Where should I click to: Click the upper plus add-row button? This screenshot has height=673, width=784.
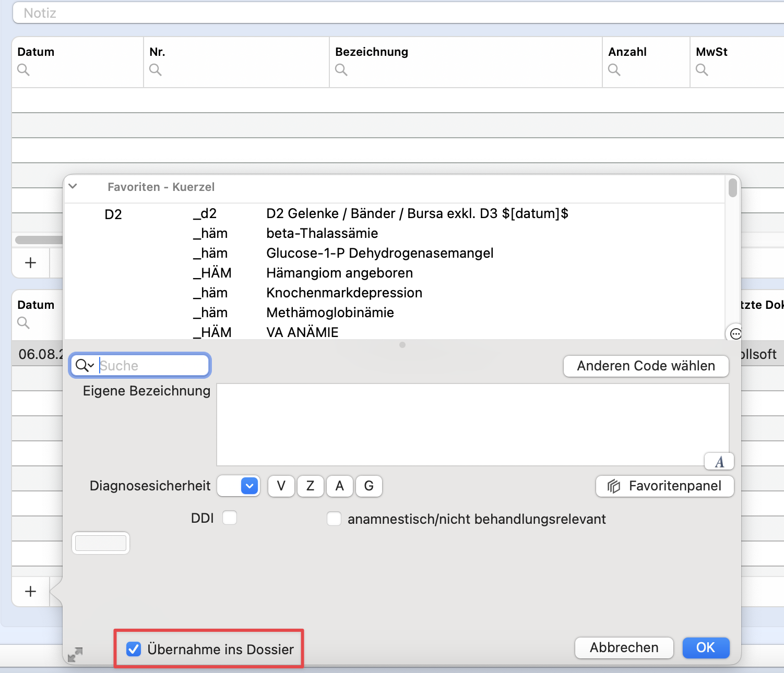tap(31, 262)
